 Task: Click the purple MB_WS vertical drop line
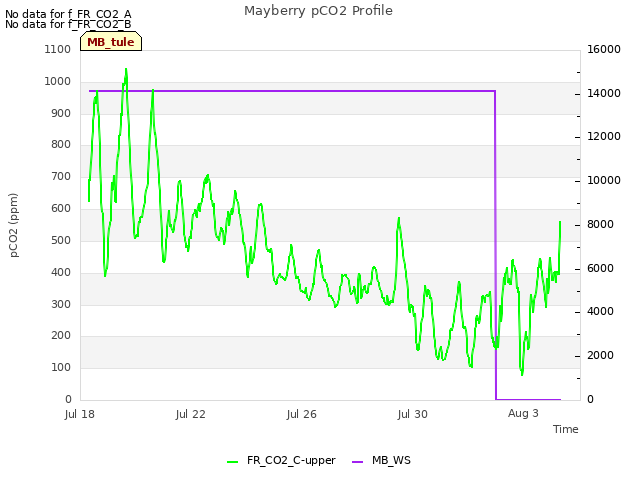(x=496, y=245)
